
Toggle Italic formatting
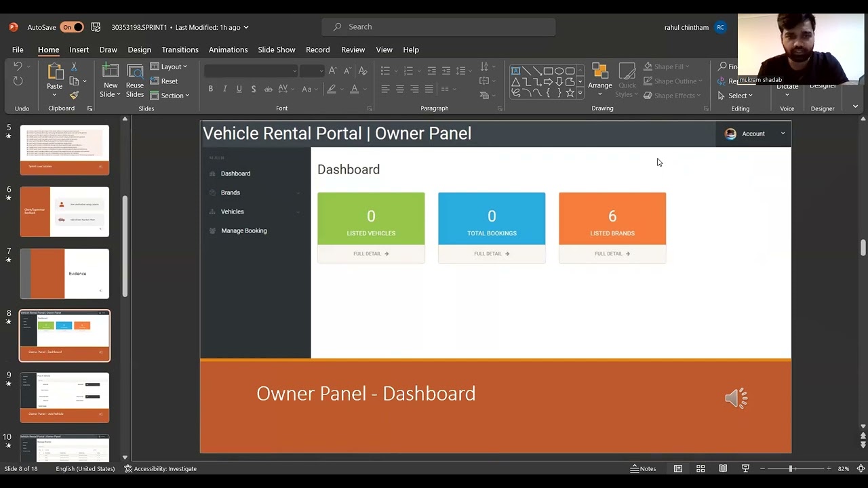click(x=224, y=89)
